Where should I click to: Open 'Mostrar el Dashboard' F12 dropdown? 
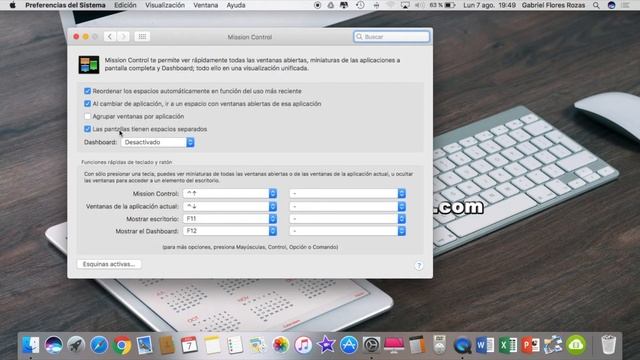[230, 231]
